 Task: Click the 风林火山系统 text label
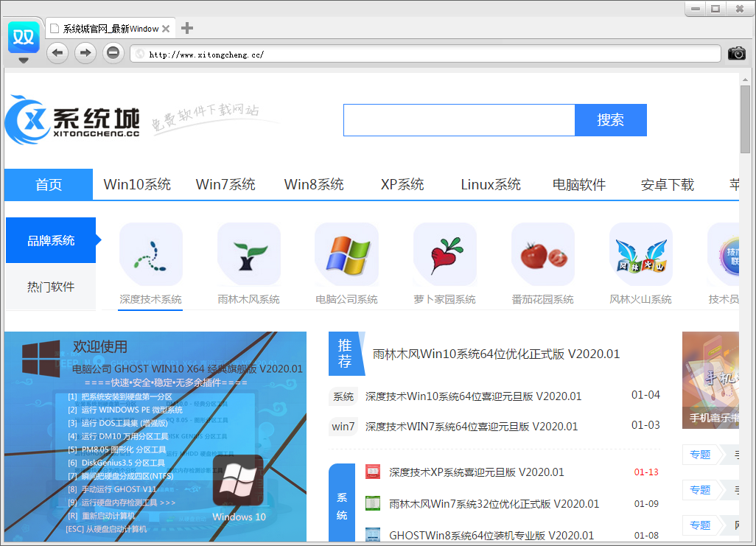(x=641, y=299)
